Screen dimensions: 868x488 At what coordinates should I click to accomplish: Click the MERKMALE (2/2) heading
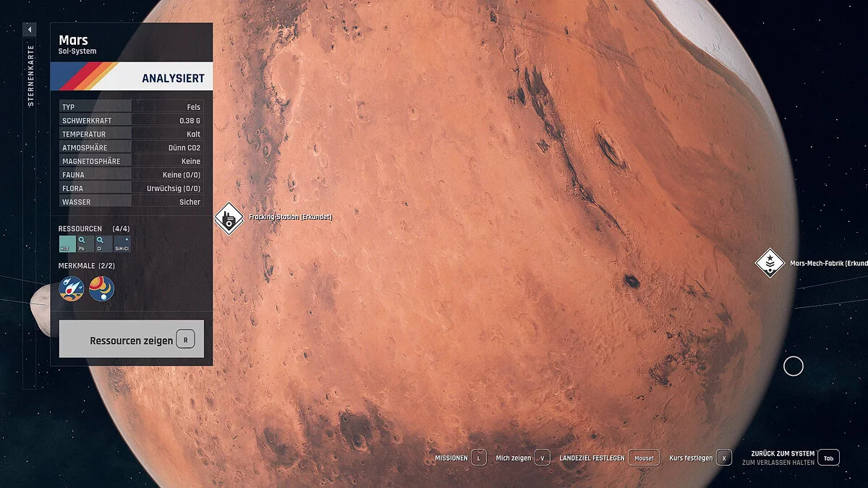[87, 266]
